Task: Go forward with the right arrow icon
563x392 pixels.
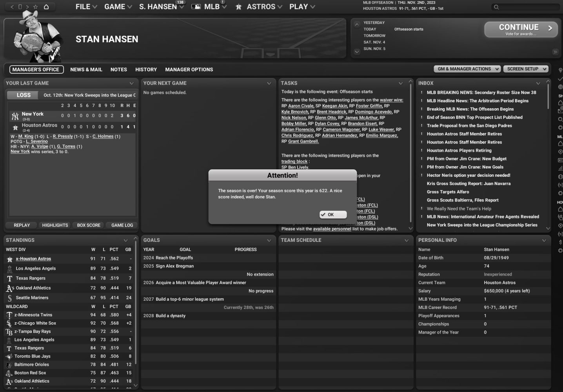Action: tap(28, 7)
